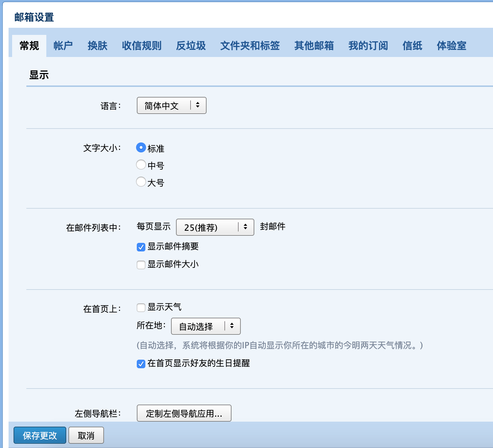
Task: Switch to the 帐户 tab
Action: coord(63,46)
